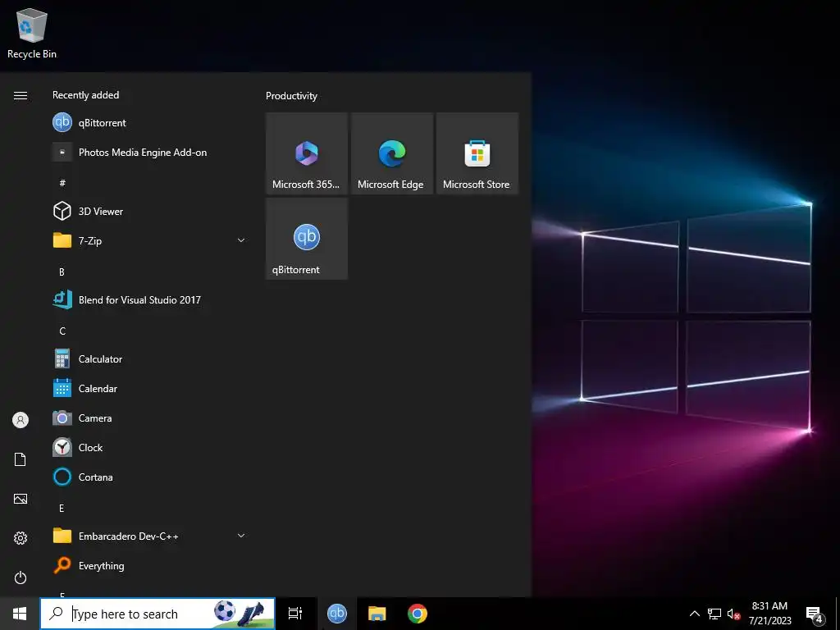
Task: Click the Power button in Start
Action: (x=21, y=577)
